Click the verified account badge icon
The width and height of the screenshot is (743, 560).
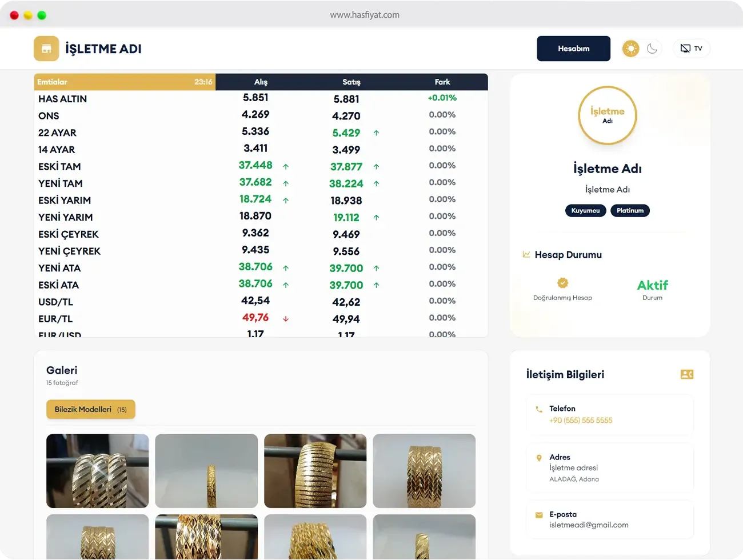pyautogui.click(x=563, y=283)
